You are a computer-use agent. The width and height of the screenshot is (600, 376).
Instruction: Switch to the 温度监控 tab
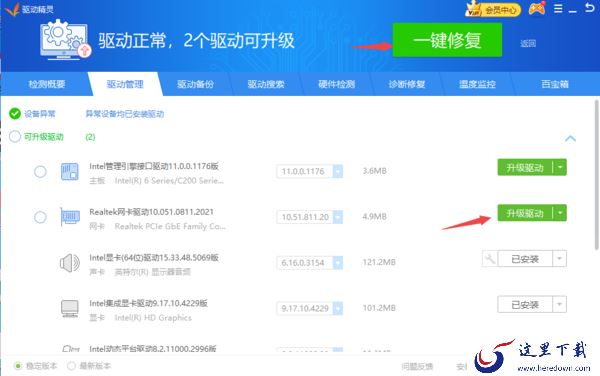(x=477, y=84)
